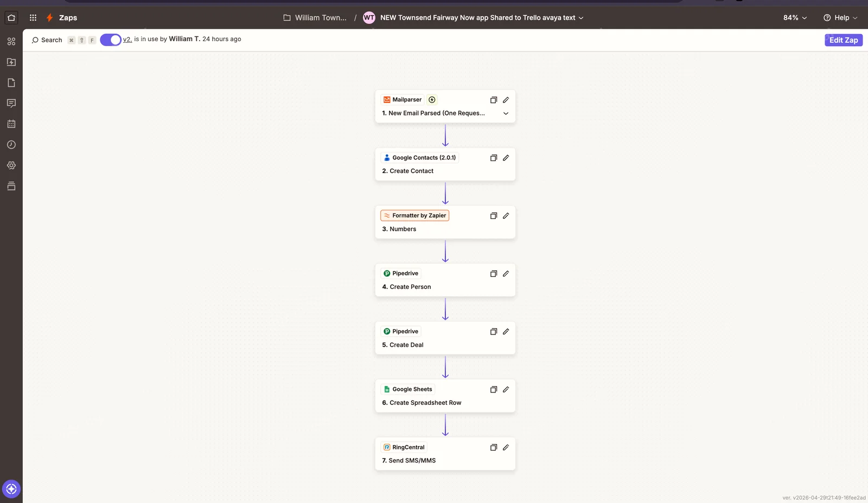Image resolution: width=868 pixels, height=503 pixels.
Task: Edit the Create Spreadsheet Row step
Action: [506, 390]
